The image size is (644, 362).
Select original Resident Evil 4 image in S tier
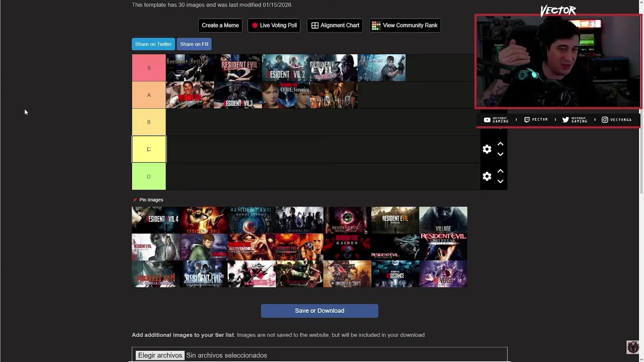(381, 68)
